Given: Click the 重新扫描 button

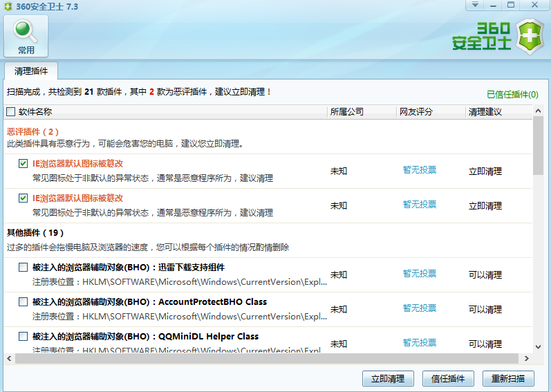Looking at the screenshot, I should pyautogui.click(x=508, y=379).
